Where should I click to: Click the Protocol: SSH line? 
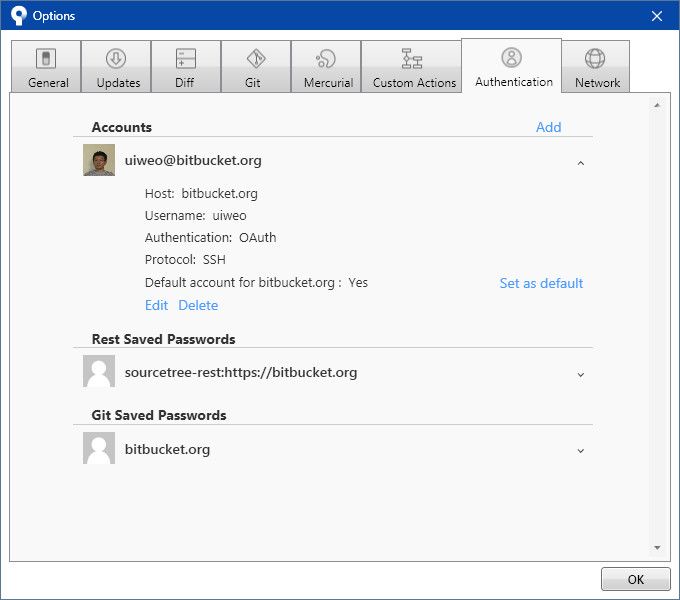click(x=185, y=260)
